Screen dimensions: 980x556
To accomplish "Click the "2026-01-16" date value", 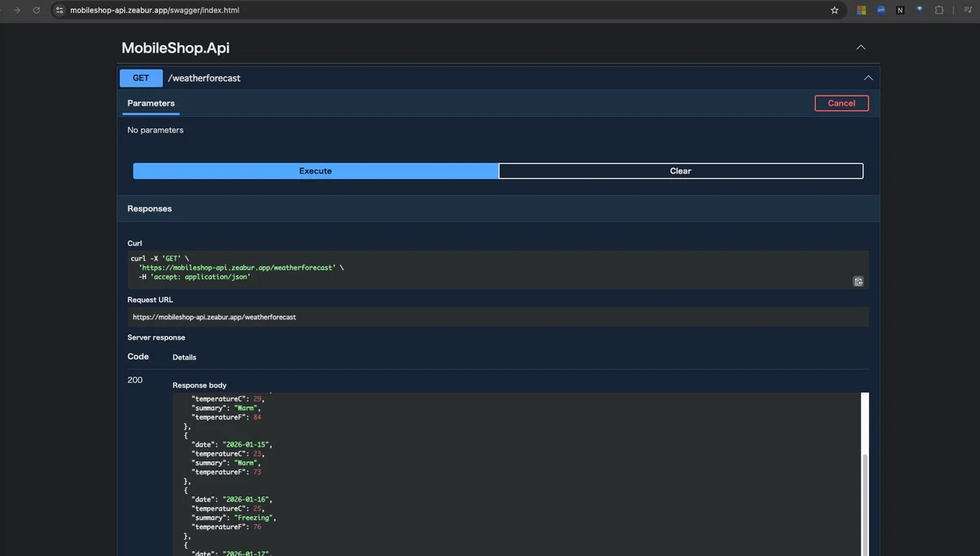I will 245,499.
